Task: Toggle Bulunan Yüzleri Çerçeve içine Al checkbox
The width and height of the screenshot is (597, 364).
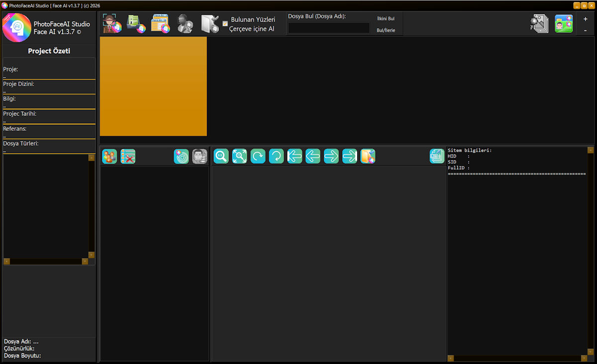Action: coord(225,23)
